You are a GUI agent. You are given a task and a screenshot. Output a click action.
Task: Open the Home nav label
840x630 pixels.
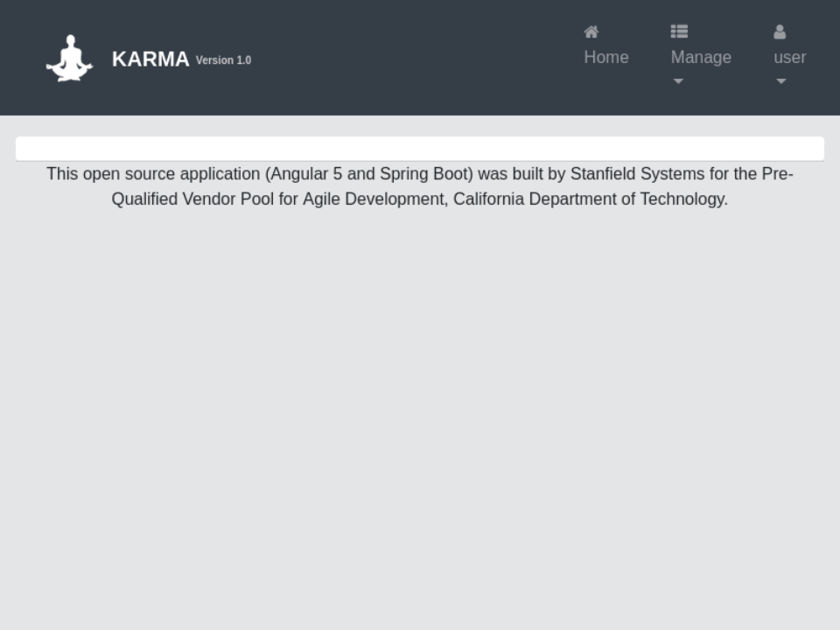coord(606,58)
